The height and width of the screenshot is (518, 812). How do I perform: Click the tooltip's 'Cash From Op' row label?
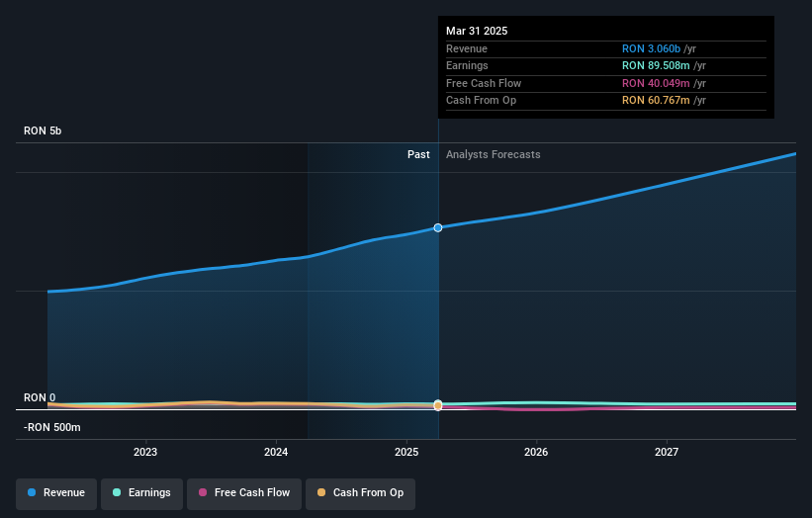[481, 101]
